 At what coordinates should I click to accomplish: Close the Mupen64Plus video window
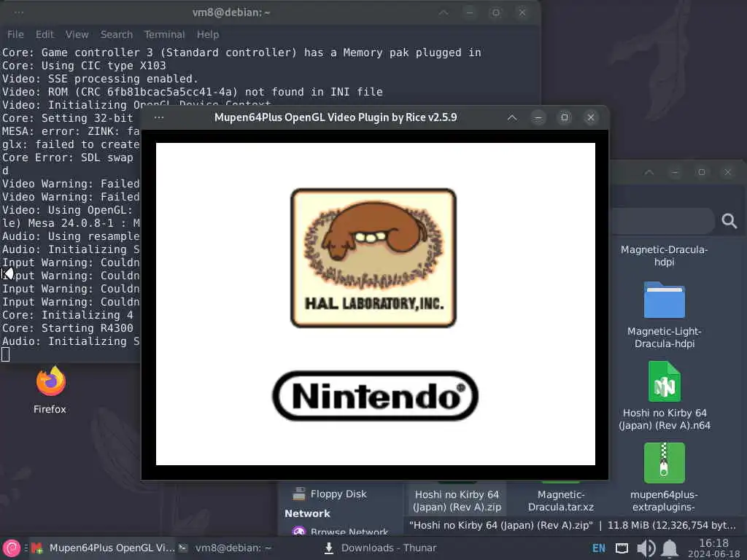point(591,117)
